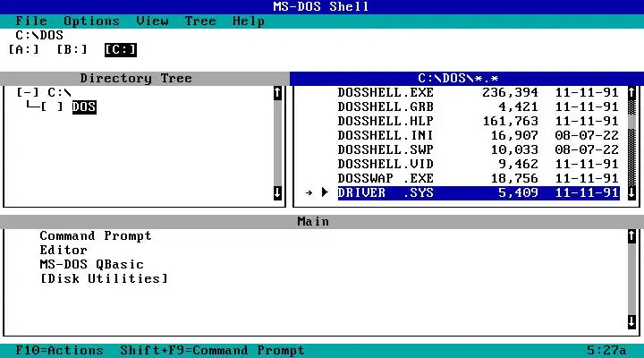Click file size 161,763
This screenshot has width=644, height=358.
(510, 121)
